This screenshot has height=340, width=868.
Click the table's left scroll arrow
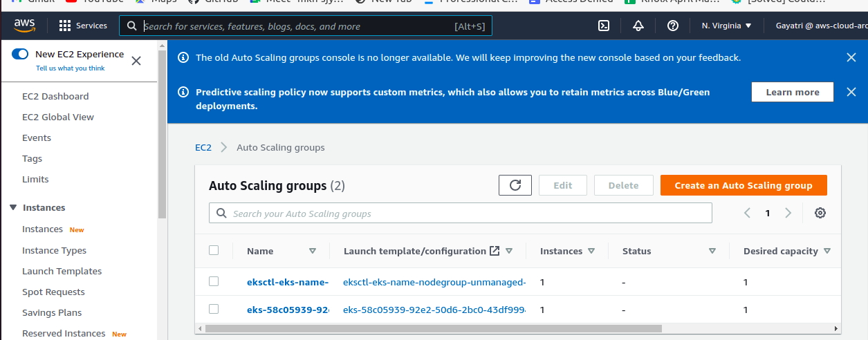coord(200,328)
